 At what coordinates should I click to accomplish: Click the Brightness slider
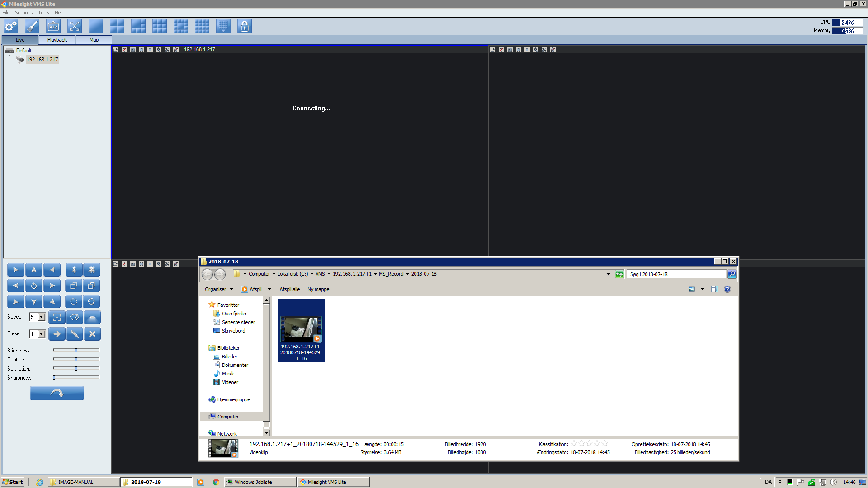[x=76, y=351]
